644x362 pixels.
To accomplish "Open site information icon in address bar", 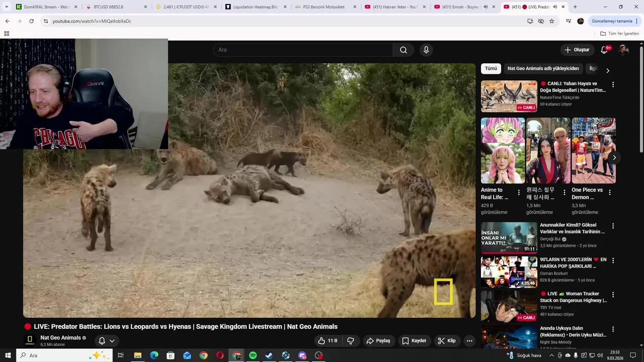I will (46, 21).
